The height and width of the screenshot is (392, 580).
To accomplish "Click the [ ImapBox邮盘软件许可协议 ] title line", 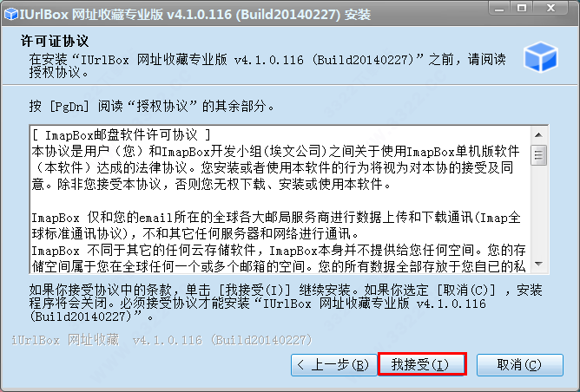I will click(122, 135).
